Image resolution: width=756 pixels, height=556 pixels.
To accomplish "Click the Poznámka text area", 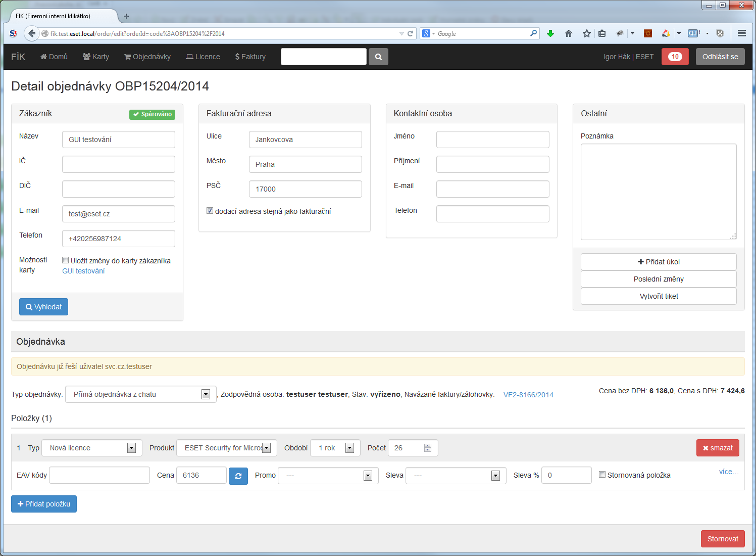I will [x=659, y=192].
